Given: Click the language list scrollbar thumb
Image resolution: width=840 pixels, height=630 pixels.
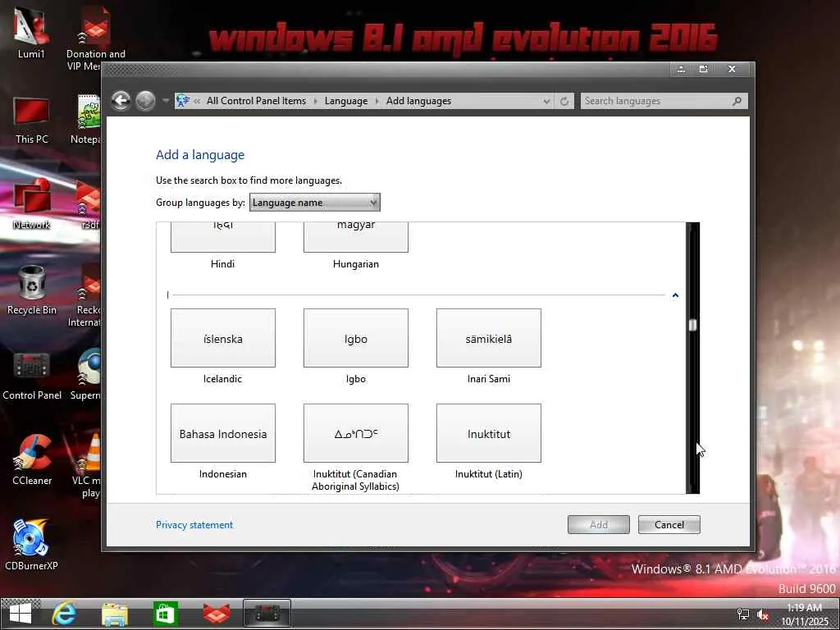Looking at the screenshot, I should [692, 325].
